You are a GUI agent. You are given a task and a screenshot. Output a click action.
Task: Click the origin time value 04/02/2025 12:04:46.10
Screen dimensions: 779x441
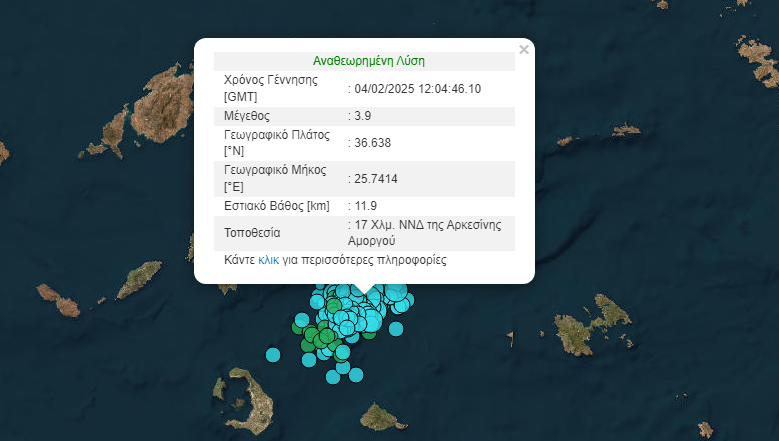pos(417,88)
